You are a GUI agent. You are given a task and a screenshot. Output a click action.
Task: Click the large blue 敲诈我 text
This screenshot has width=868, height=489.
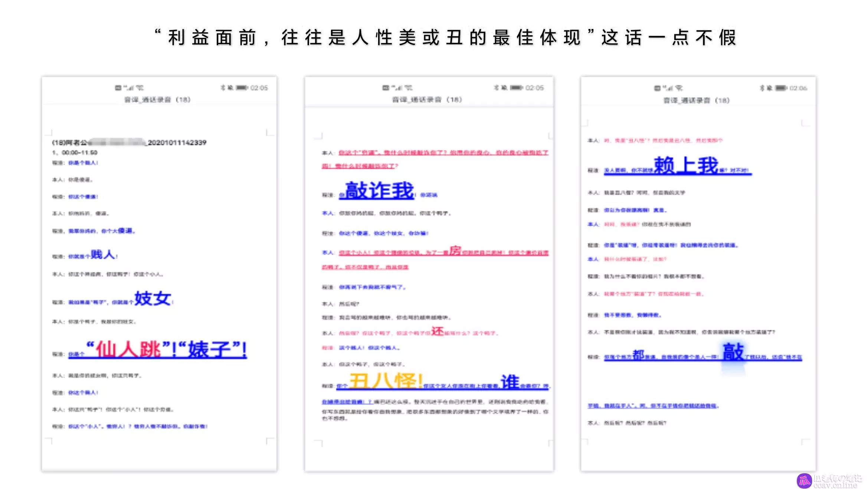pos(379,190)
